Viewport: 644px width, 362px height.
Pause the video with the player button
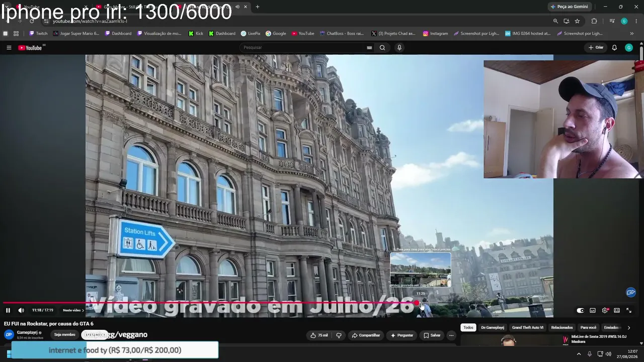click(8, 310)
